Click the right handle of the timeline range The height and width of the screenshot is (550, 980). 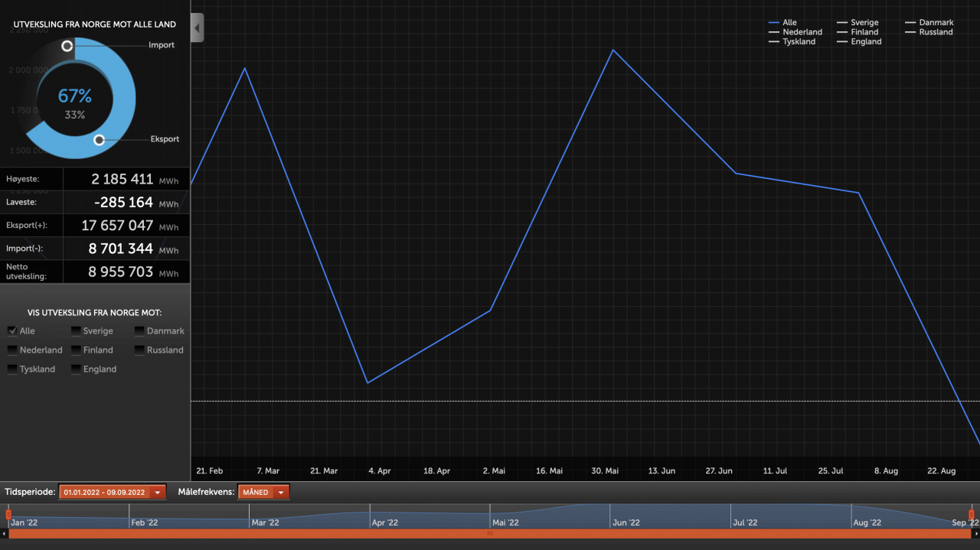click(971, 514)
